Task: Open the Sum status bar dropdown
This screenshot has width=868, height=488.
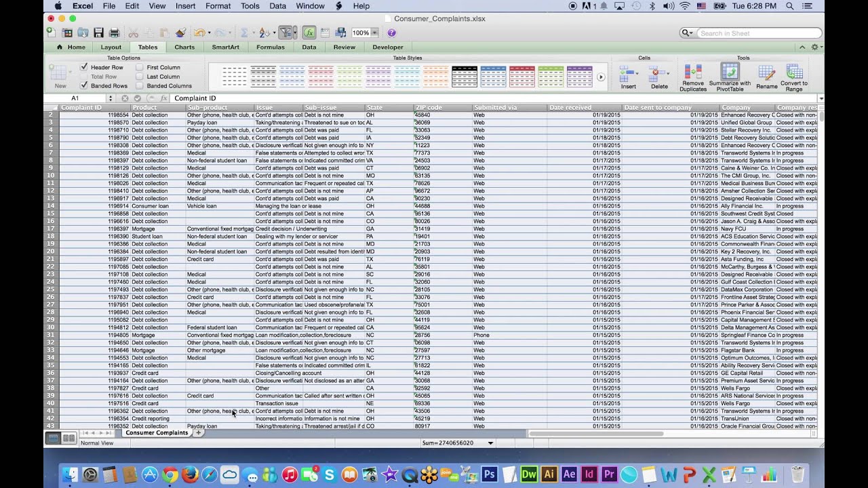Action: [490, 443]
